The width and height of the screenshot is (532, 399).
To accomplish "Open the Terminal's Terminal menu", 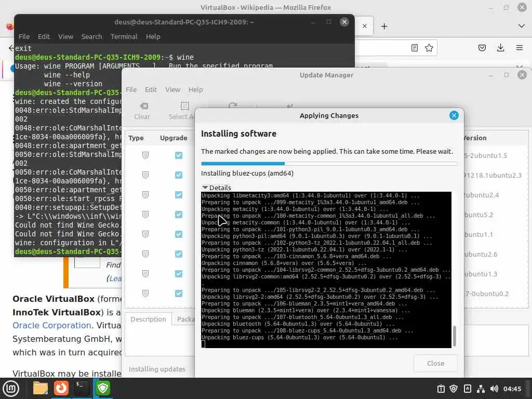I will (x=124, y=37).
